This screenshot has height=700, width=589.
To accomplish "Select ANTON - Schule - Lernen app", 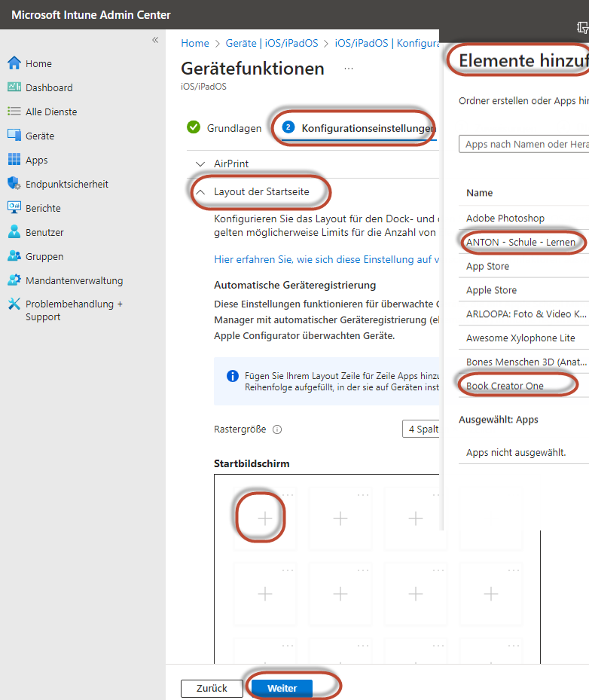I will tap(520, 242).
